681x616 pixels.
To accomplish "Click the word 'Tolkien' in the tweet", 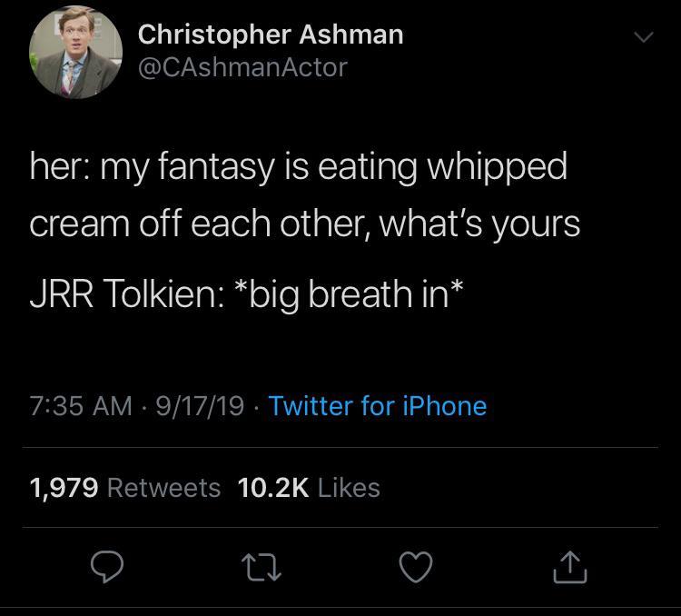I will point(163,294).
